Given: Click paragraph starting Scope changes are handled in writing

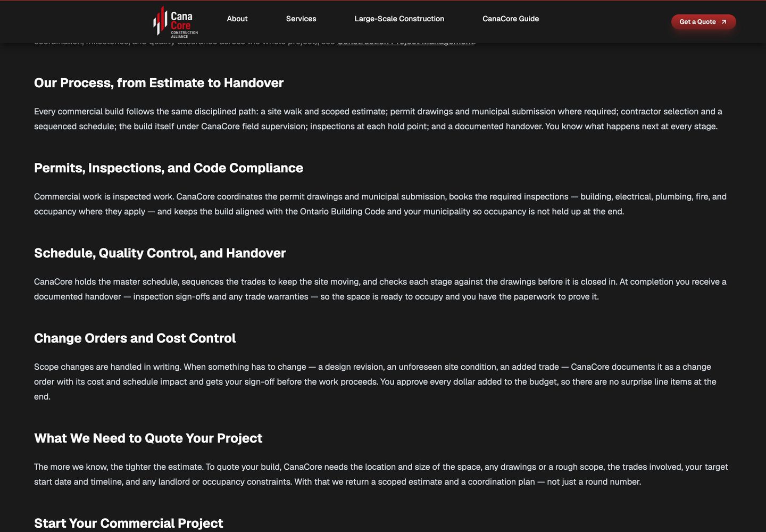Looking at the screenshot, I should (x=376, y=382).
